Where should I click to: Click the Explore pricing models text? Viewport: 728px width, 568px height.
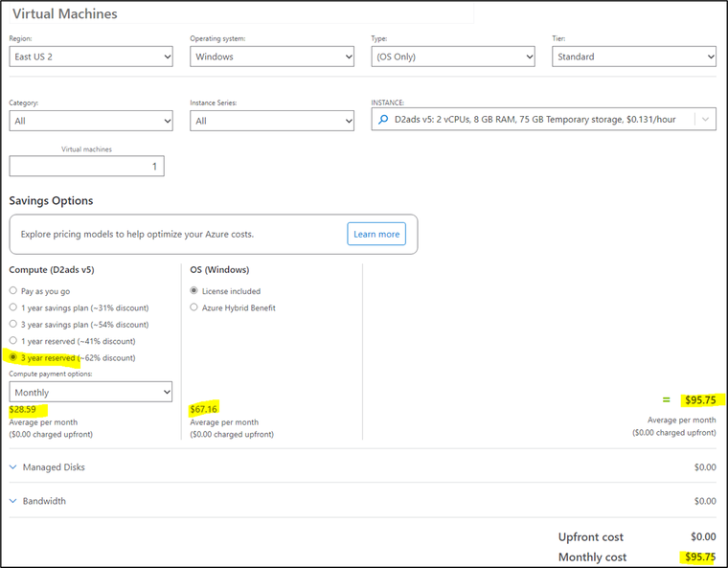click(x=137, y=234)
